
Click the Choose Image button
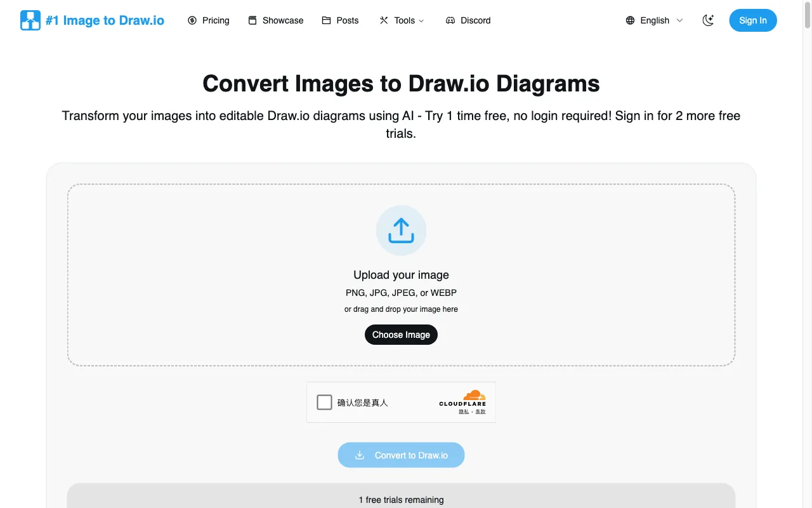tap(401, 335)
